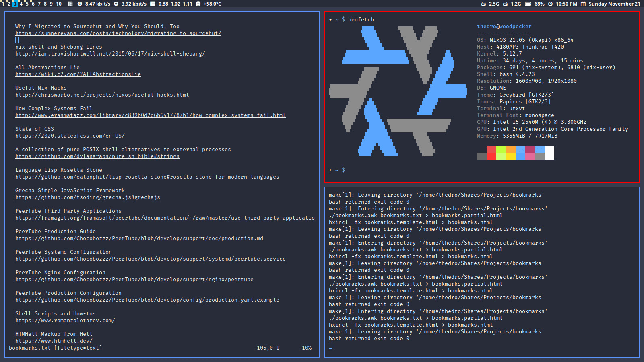This screenshot has height=362, width=644.
Task: Click the disk icon next to 2.5G
Action: [x=483, y=4]
